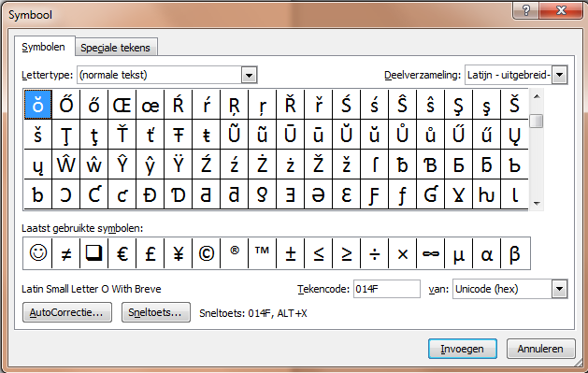Select capital Ů with ring above
This screenshot has height=373, width=588.
pyautogui.click(x=402, y=135)
